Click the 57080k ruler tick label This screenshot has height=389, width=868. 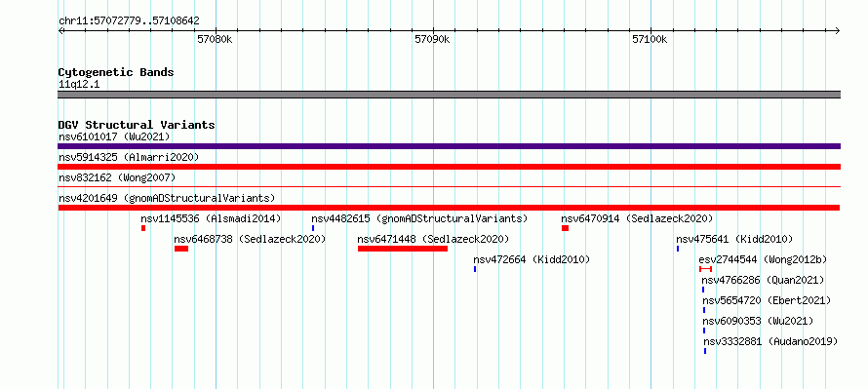(215, 40)
